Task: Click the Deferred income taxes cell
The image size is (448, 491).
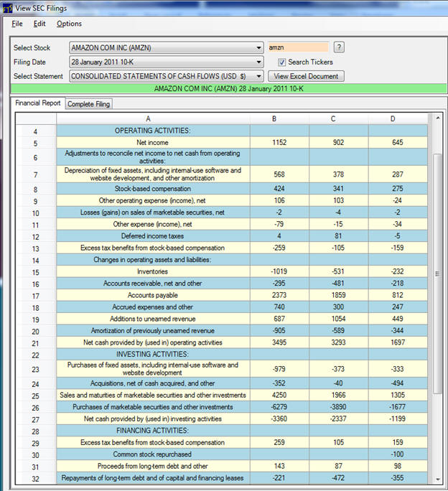Action: (x=153, y=236)
